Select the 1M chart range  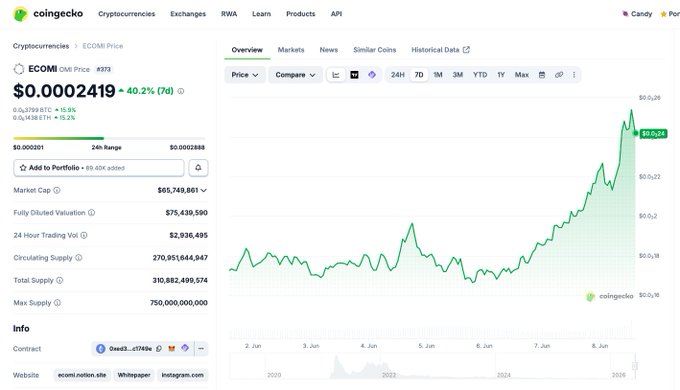pyautogui.click(x=438, y=75)
